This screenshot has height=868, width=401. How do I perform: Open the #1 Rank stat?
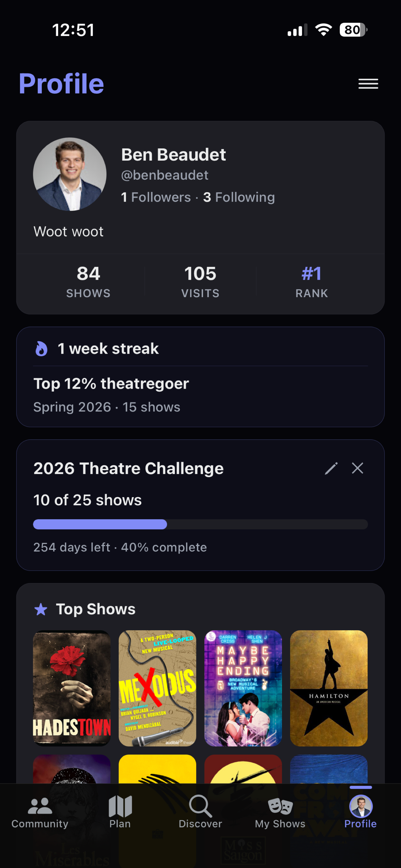point(312,281)
